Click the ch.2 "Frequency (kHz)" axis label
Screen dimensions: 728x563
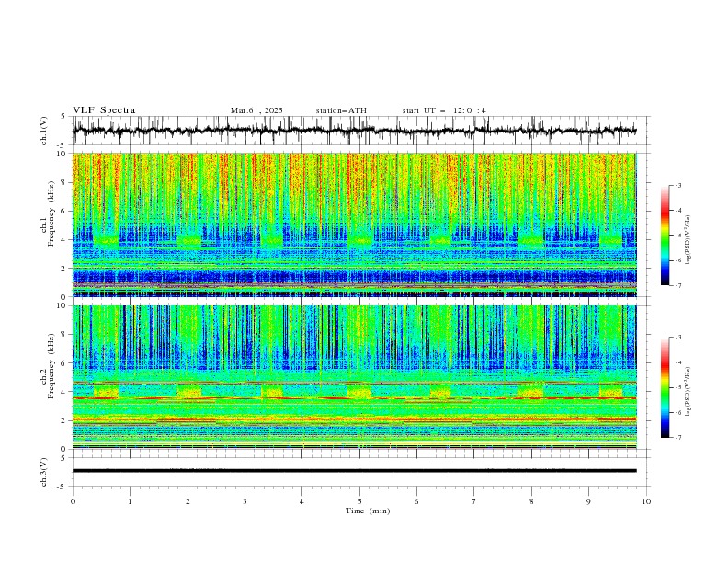[51, 366]
